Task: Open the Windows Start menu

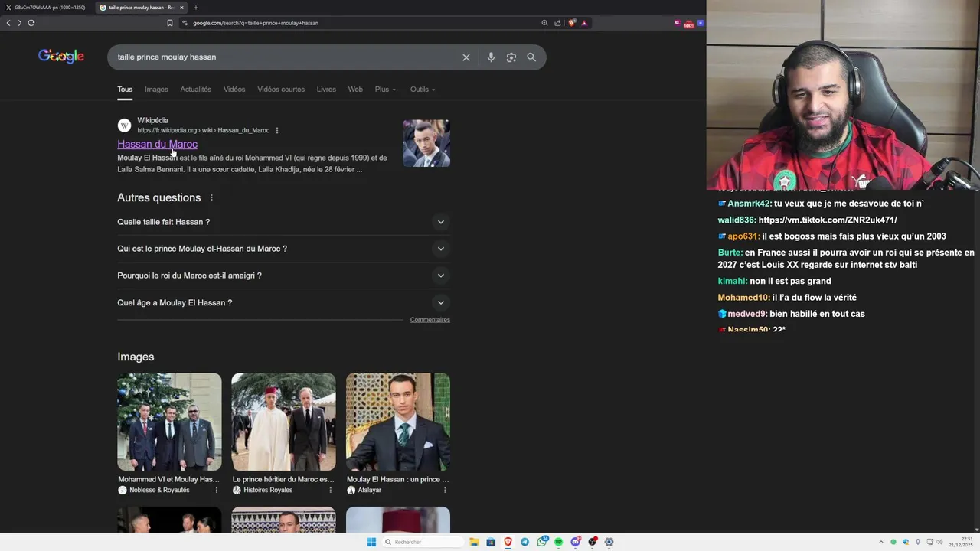Action: tap(371, 542)
